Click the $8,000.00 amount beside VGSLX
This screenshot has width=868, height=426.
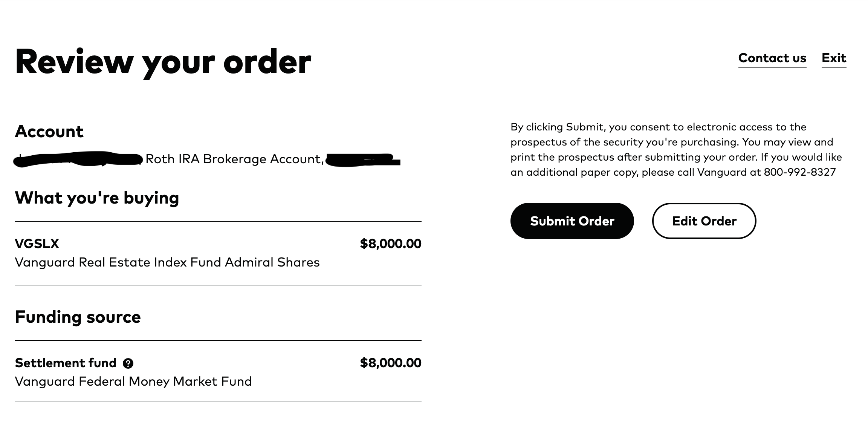[x=390, y=244]
